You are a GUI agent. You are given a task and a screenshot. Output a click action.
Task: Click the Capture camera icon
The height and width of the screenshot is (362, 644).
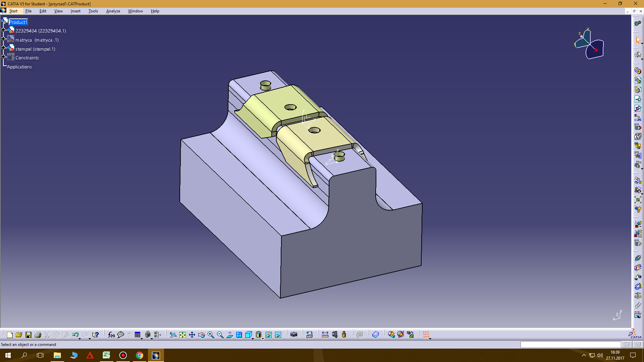tap(294, 335)
